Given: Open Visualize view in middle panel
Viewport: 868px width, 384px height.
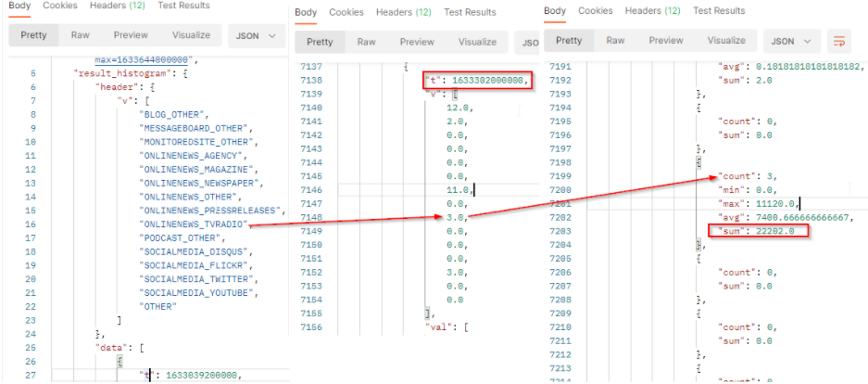Looking at the screenshot, I should point(477,42).
